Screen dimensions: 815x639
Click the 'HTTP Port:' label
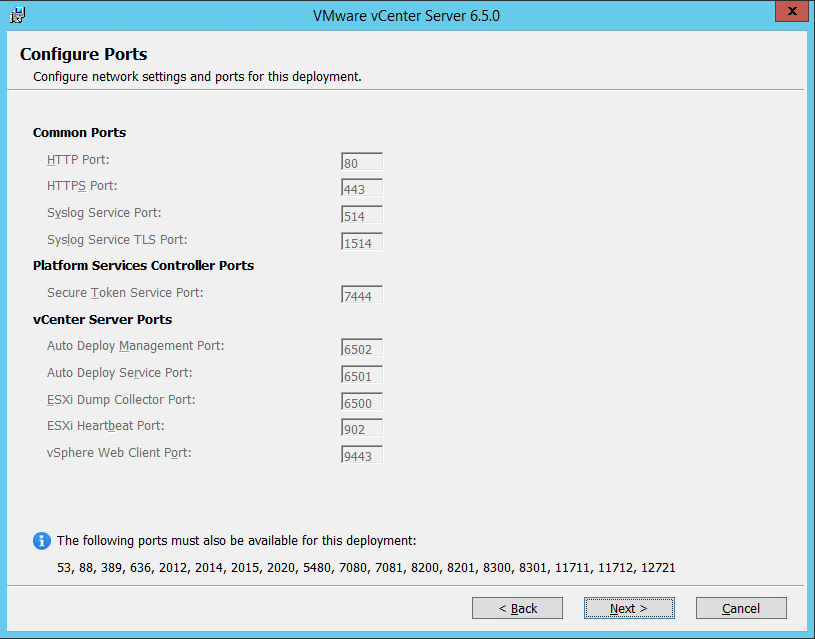[78, 160]
